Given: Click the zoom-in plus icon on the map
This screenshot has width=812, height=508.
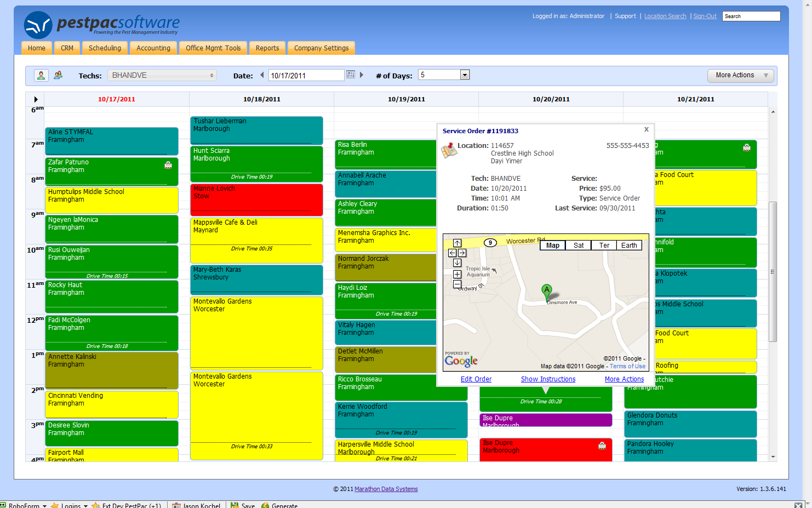Looking at the screenshot, I should (x=457, y=274).
